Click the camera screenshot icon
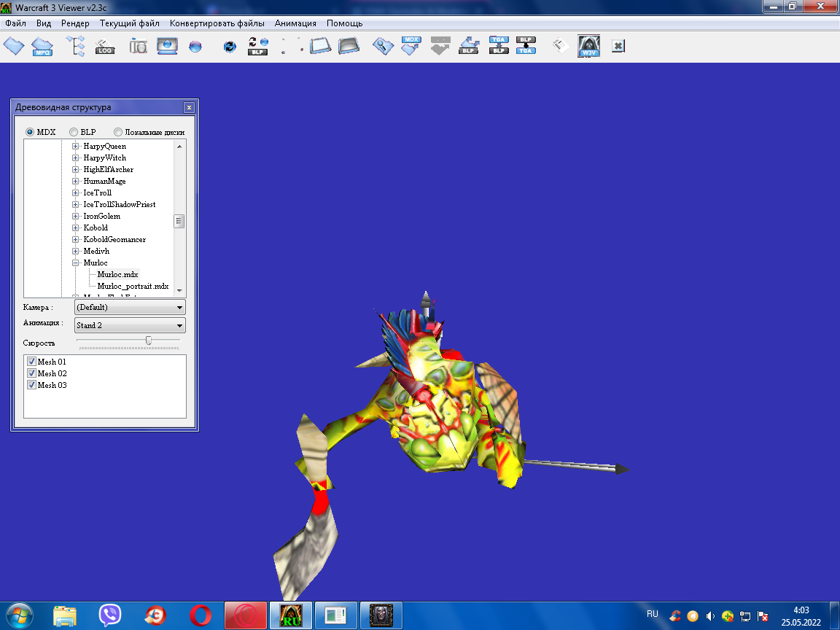 pos(139,47)
